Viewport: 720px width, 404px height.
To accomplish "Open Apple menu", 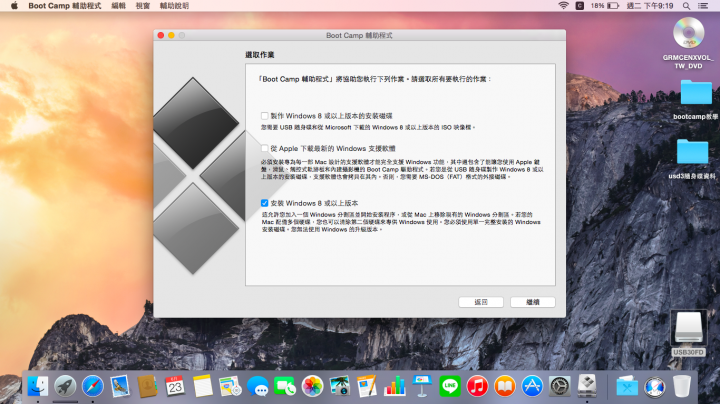I will click(14, 6).
